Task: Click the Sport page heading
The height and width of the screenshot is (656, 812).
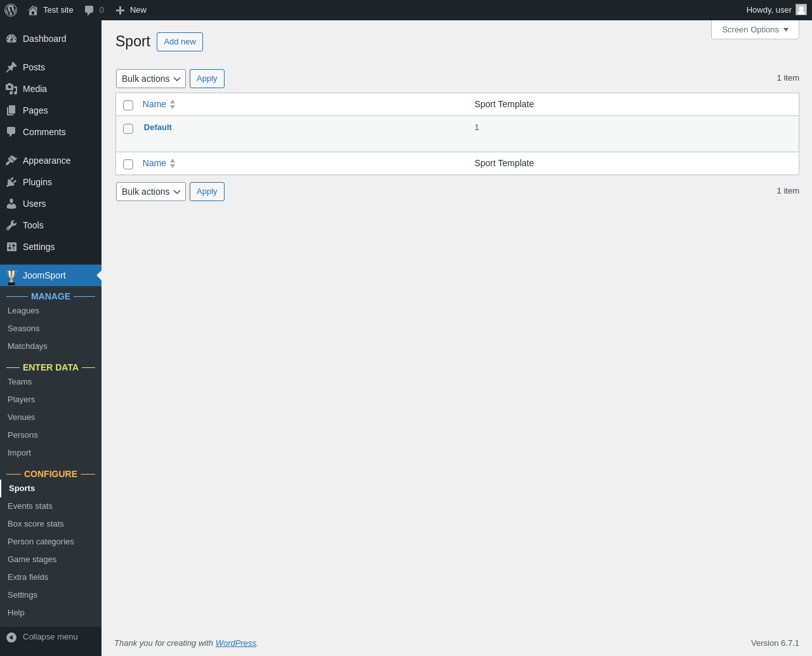Action: pos(133,41)
